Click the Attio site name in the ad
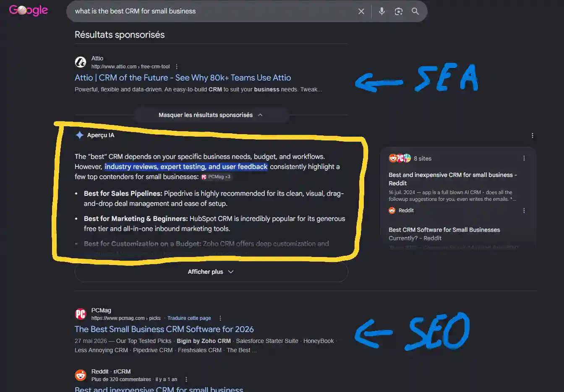 97,58
